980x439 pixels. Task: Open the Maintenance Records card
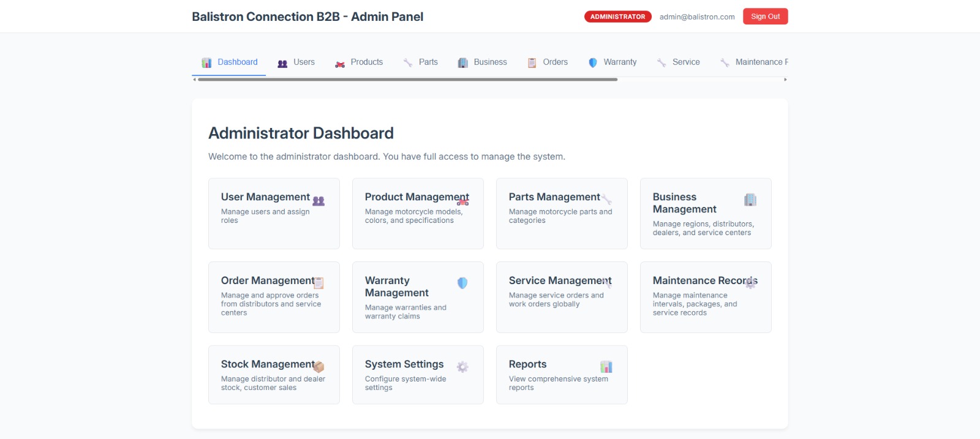coord(705,297)
